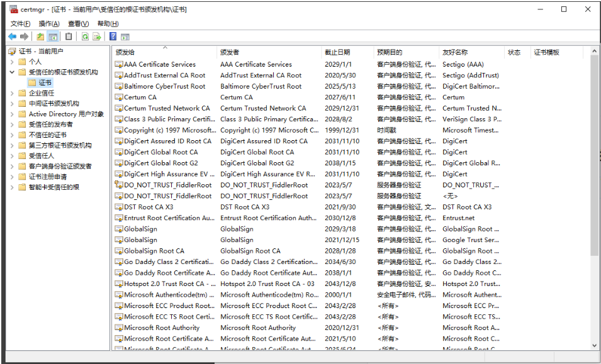
Task: Expand the Active Directory 用户对象 node
Action: tap(12, 114)
